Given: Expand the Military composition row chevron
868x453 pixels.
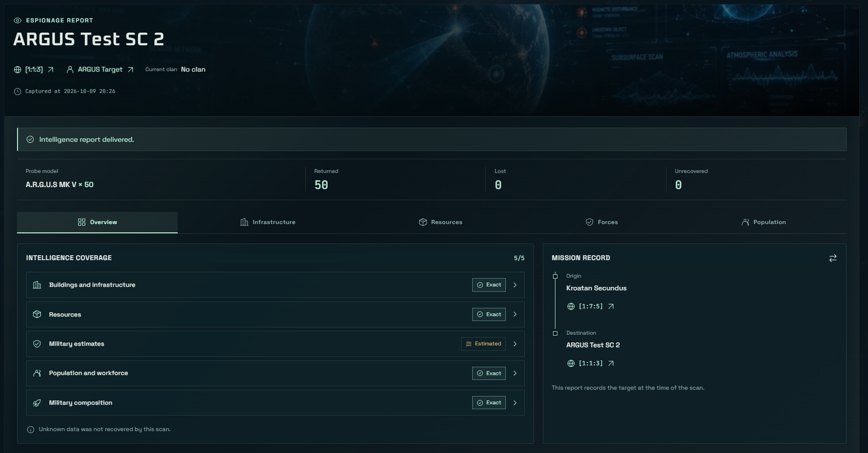Looking at the screenshot, I should click(x=515, y=403).
